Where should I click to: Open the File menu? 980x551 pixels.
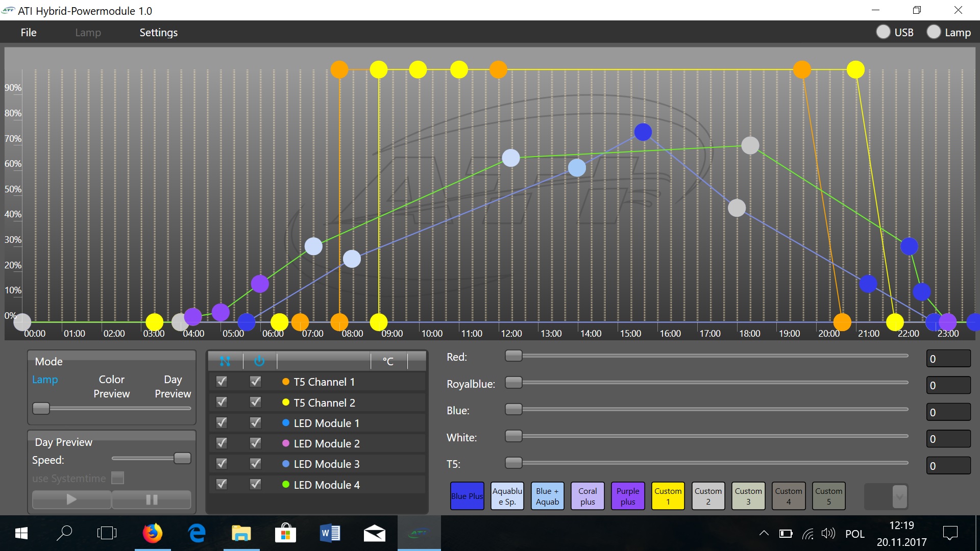pyautogui.click(x=29, y=33)
